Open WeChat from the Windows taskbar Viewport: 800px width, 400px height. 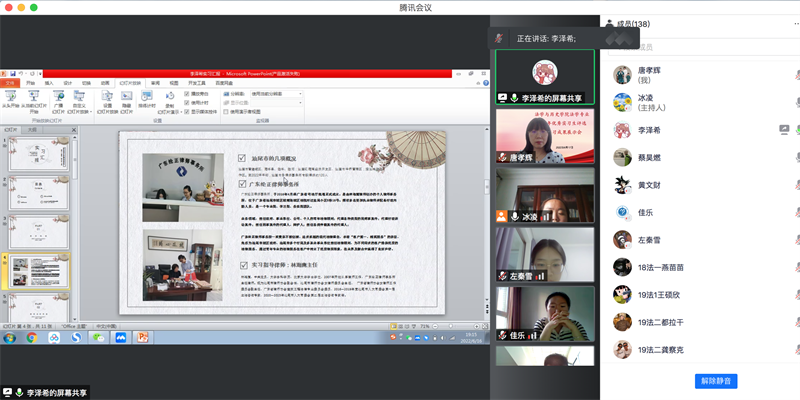(98, 338)
